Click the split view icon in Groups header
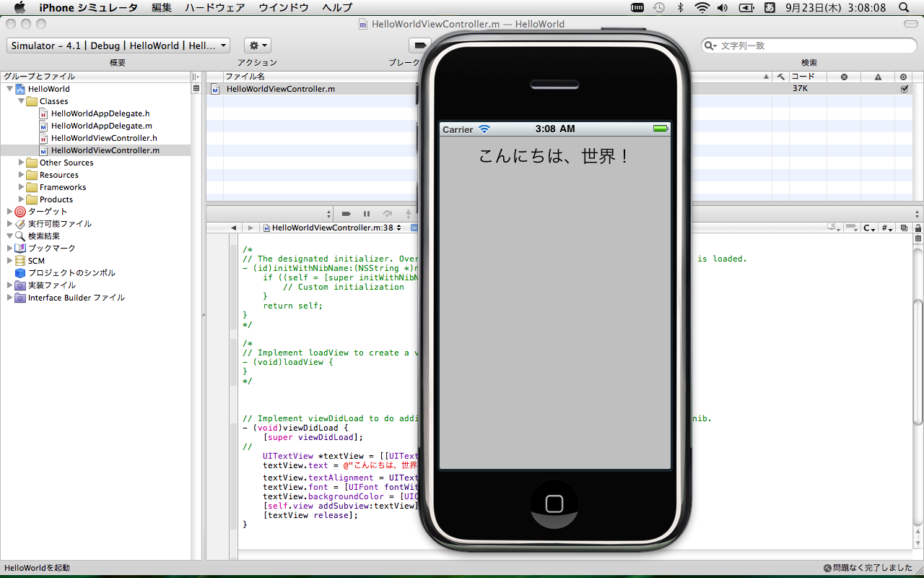The image size is (924, 578). click(195, 77)
